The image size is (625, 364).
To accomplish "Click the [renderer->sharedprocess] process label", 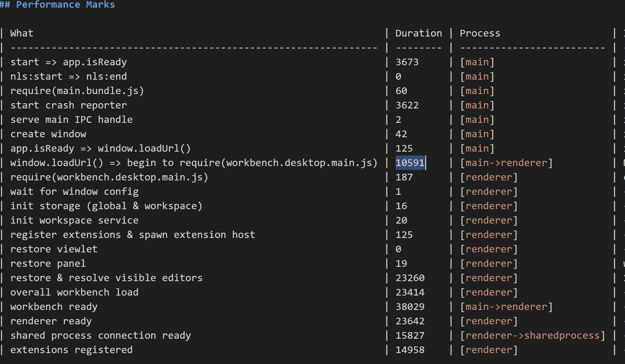I will (x=531, y=335).
